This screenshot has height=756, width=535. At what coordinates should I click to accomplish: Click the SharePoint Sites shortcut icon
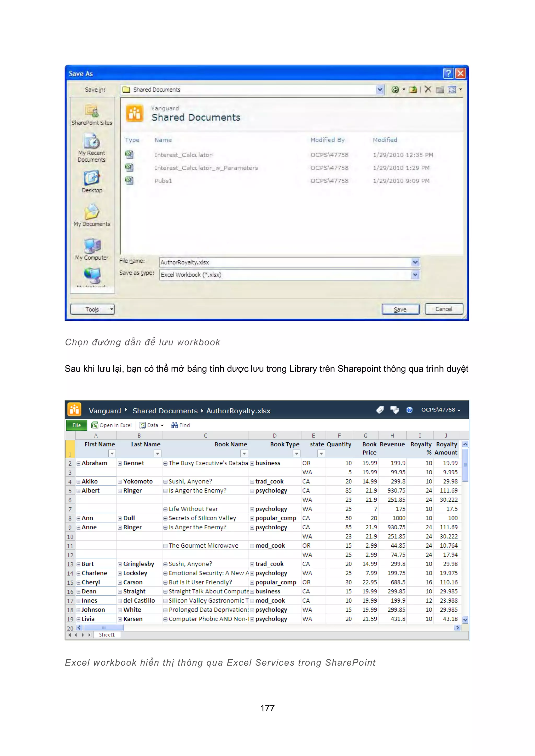click(92, 111)
